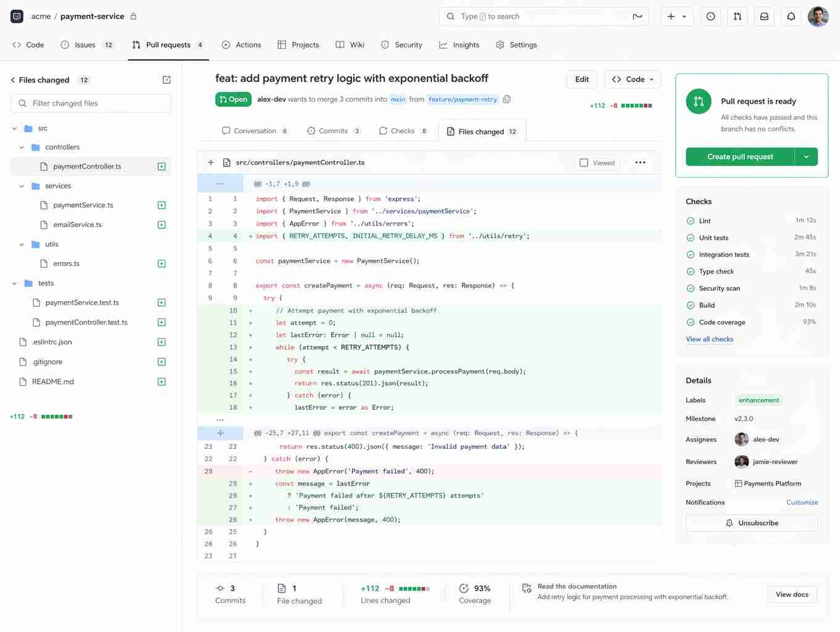Click the Lint check status icon
Screen dimensions: 840x632
pos(691,221)
